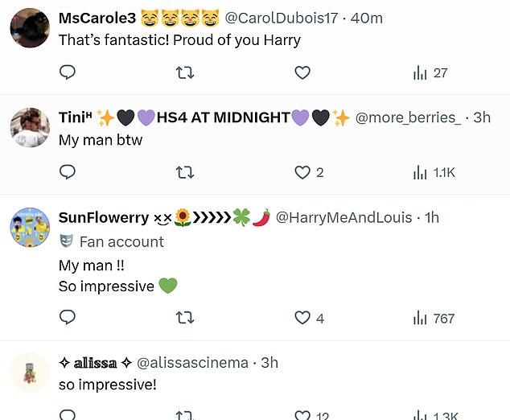Open SunFlowerry's profile avatar
510x420 pixels.
pyautogui.click(x=30, y=227)
